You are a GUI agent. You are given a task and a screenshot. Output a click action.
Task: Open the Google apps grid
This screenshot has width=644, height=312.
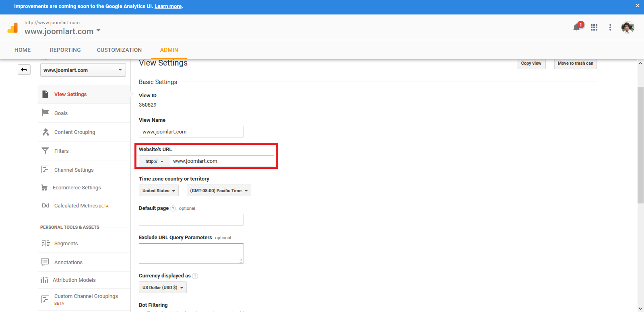[x=594, y=27]
